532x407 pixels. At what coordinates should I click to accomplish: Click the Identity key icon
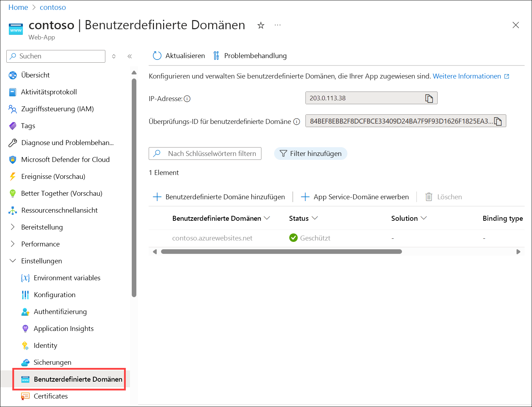coord(25,345)
